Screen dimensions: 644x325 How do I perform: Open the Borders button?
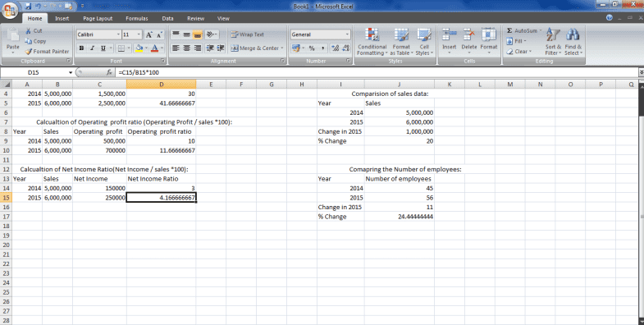coord(121,48)
